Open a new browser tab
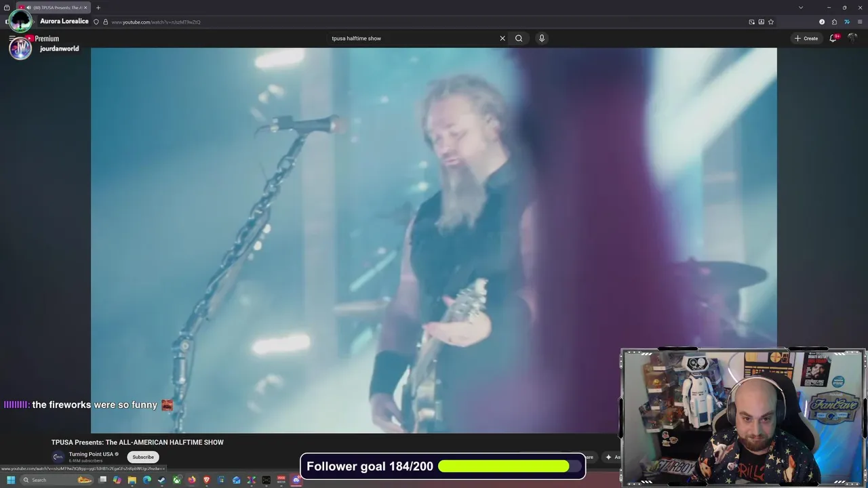This screenshot has height=488, width=868. coord(98,7)
